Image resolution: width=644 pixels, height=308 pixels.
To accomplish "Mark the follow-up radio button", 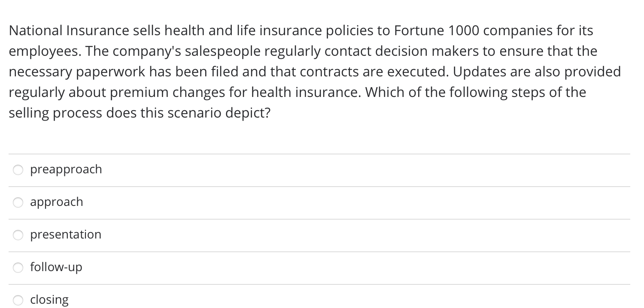I will (x=18, y=268).
